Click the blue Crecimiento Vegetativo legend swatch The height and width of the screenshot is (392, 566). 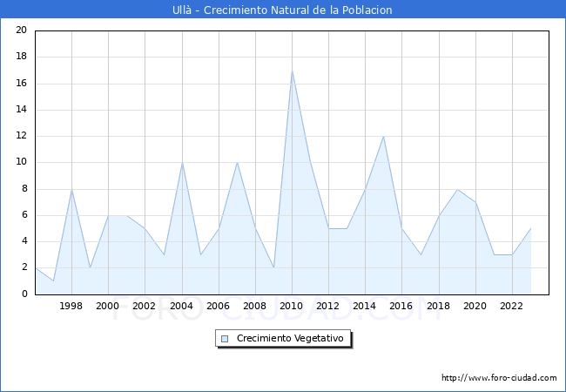(x=225, y=338)
